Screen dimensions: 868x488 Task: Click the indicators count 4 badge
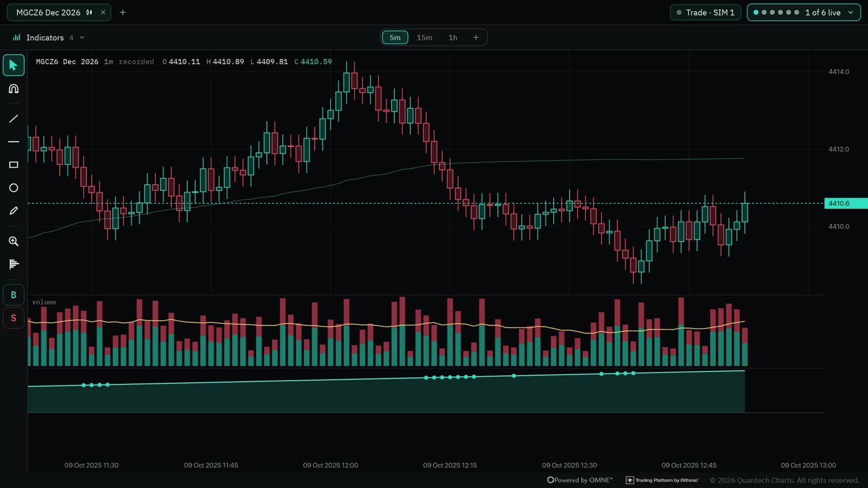pos(71,37)
